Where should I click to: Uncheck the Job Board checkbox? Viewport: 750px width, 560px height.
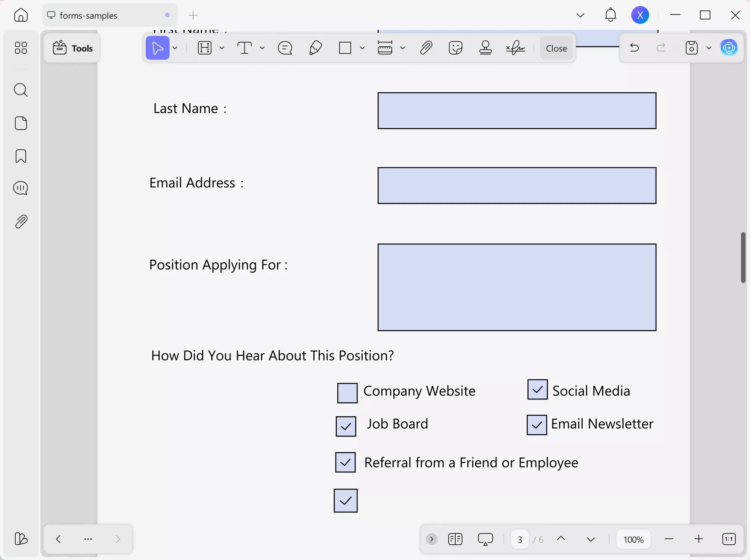pos(345,426)
